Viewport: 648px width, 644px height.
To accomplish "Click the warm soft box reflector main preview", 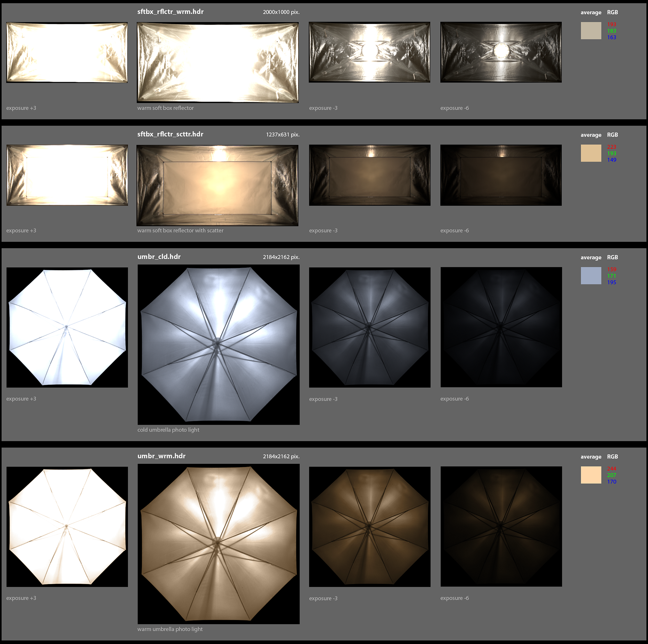I will pyautogui.click(x=218, y=62).
